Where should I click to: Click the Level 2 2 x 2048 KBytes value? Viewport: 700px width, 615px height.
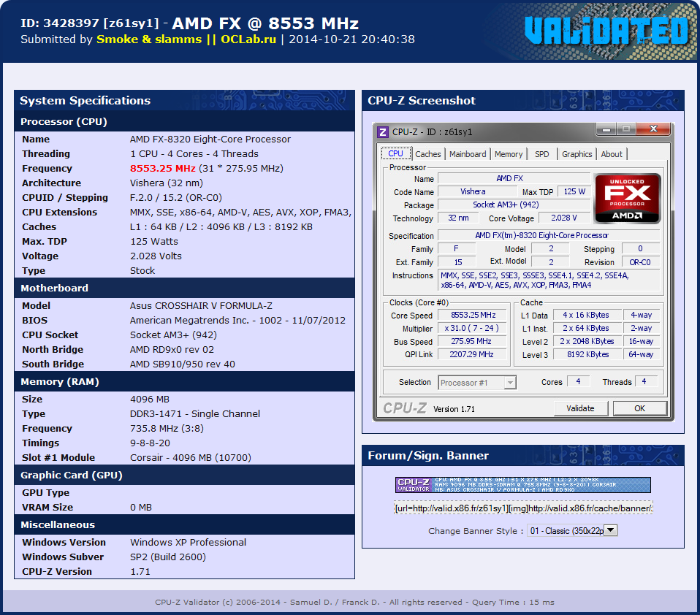pos(587,341)
